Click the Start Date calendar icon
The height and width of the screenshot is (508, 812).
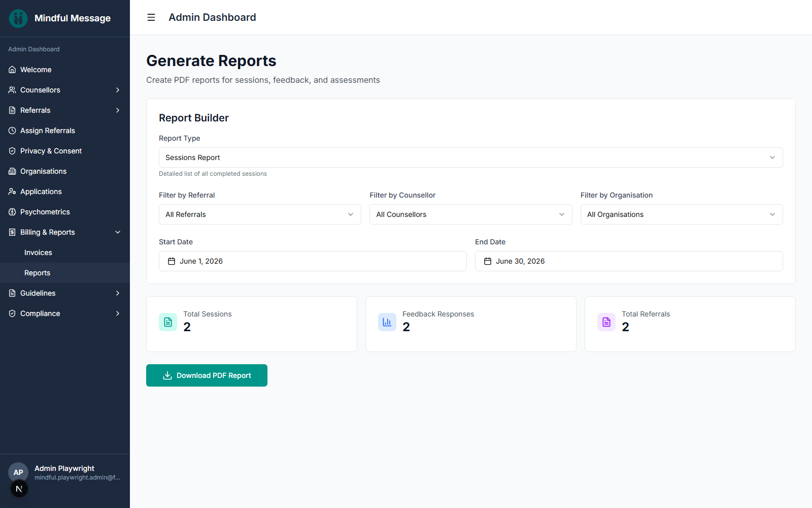tap(172, 261)
